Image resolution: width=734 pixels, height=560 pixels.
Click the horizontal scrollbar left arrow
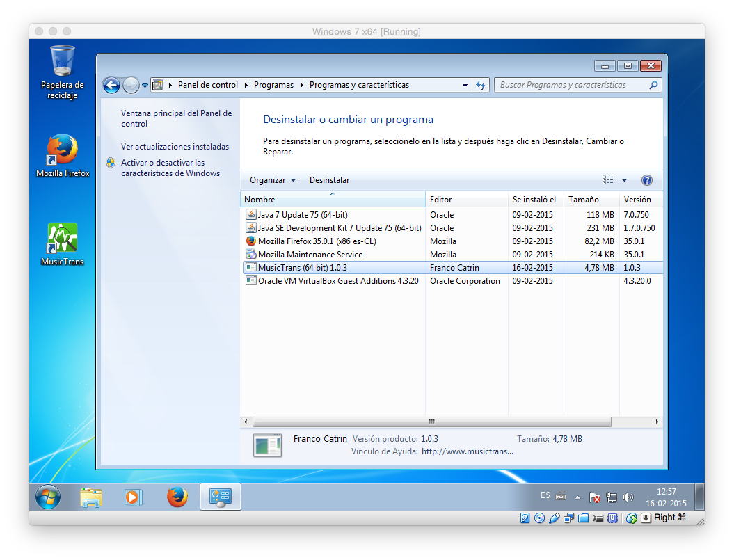246,422
